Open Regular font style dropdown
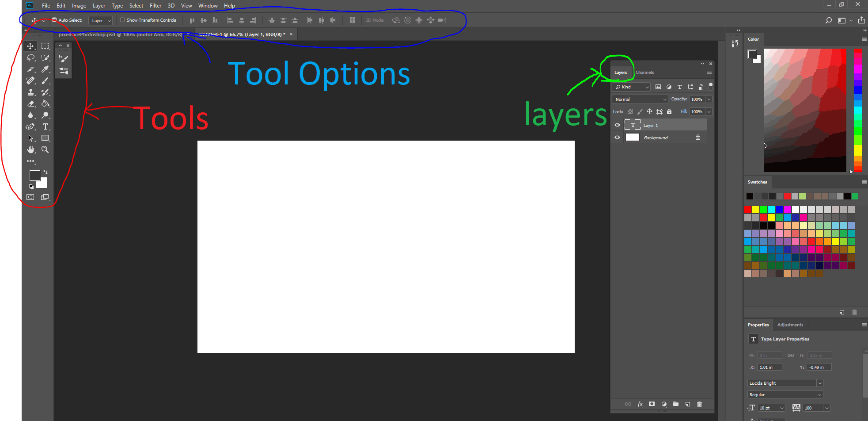 click(785, 394)
